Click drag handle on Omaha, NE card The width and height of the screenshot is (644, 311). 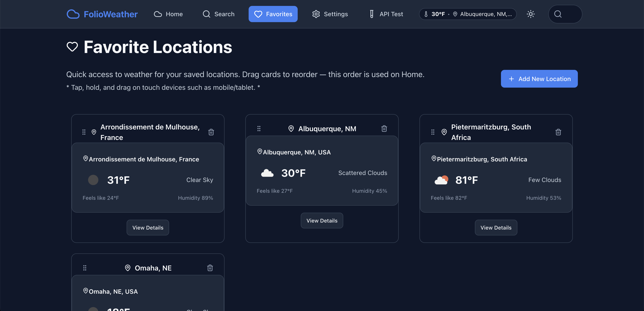(85, 268)
